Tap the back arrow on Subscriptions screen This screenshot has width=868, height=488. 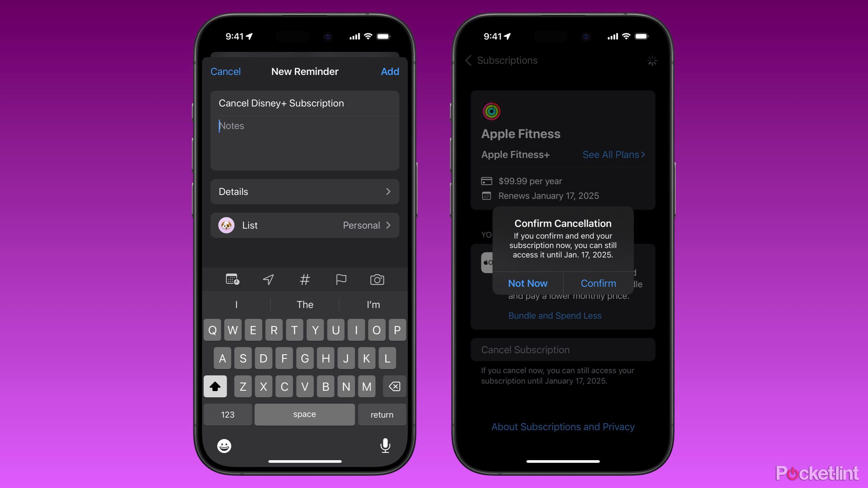[470, 60]
